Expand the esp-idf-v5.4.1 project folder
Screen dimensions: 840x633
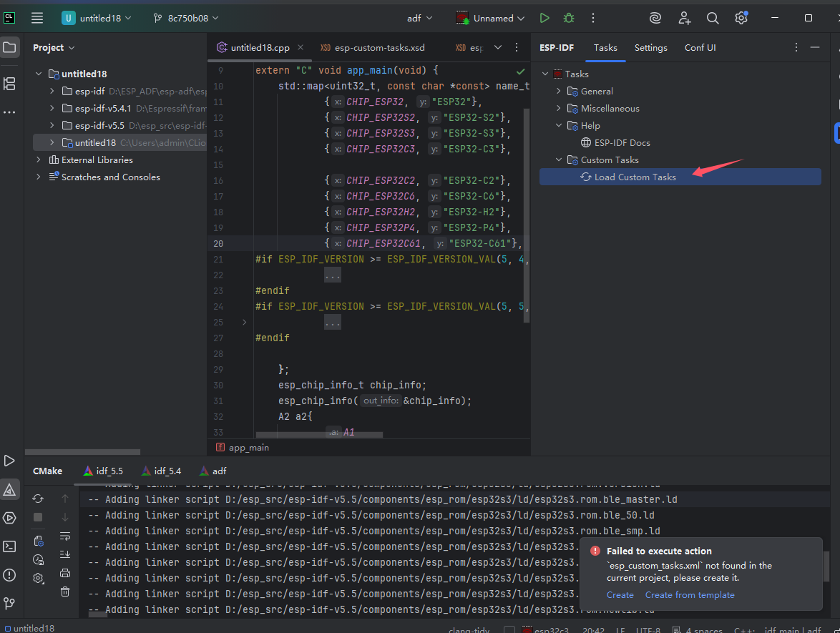pos(52,108)
